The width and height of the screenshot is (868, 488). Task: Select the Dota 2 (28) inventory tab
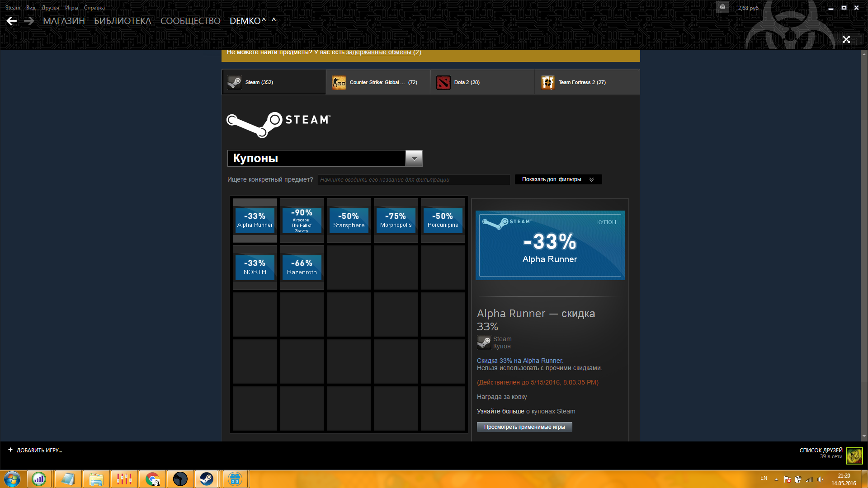483,82
